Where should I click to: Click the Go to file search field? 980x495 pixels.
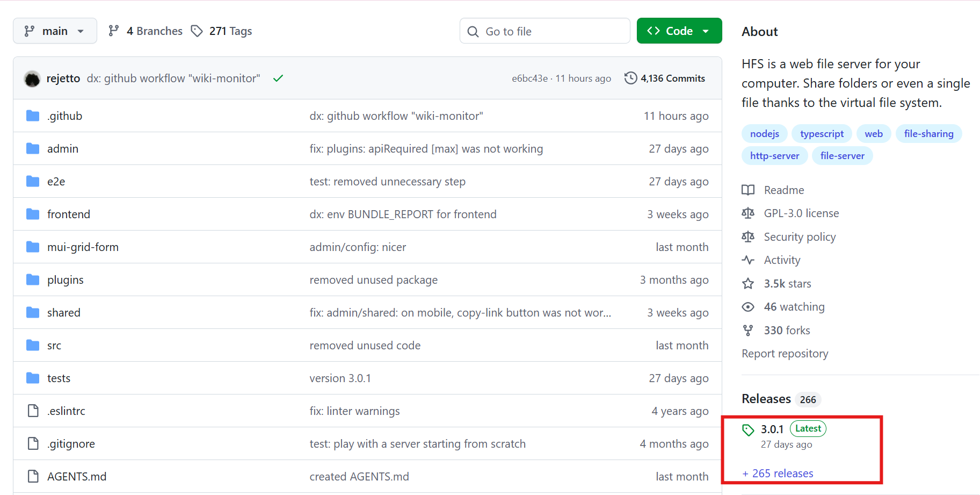[x=545, y=31]
